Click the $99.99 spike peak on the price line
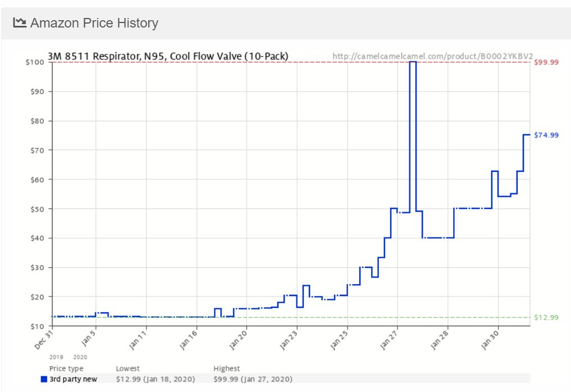571x392 pixels. pyautogui.click(x=413, y=62)
